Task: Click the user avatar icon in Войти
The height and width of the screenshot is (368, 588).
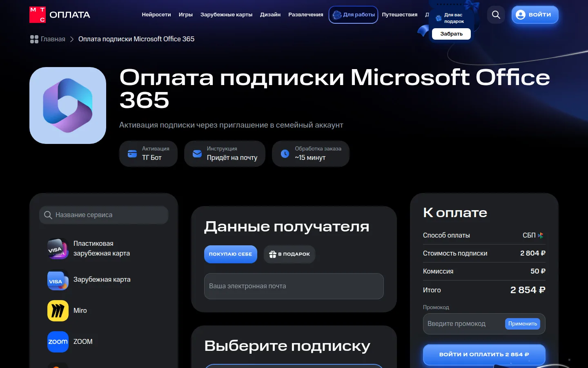Action: pos(521,15)
